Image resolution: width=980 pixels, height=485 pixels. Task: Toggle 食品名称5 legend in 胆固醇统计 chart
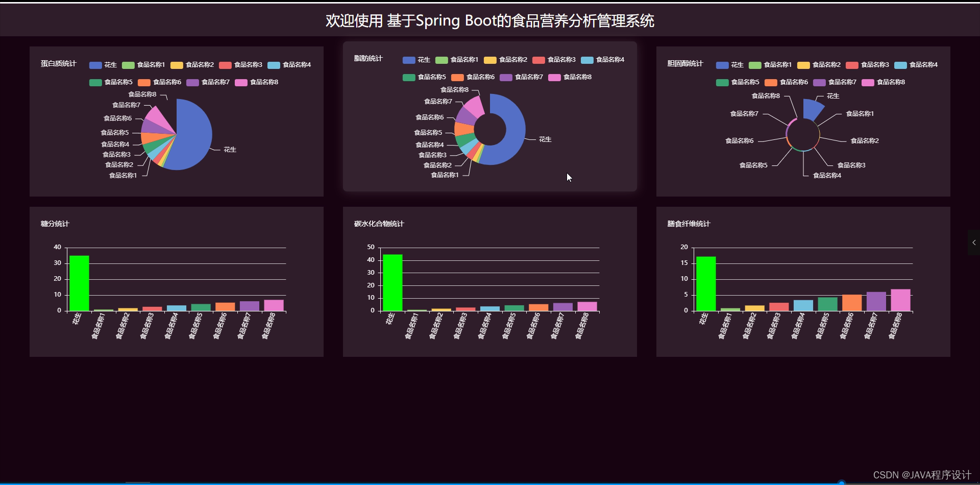tap(738, 82)
